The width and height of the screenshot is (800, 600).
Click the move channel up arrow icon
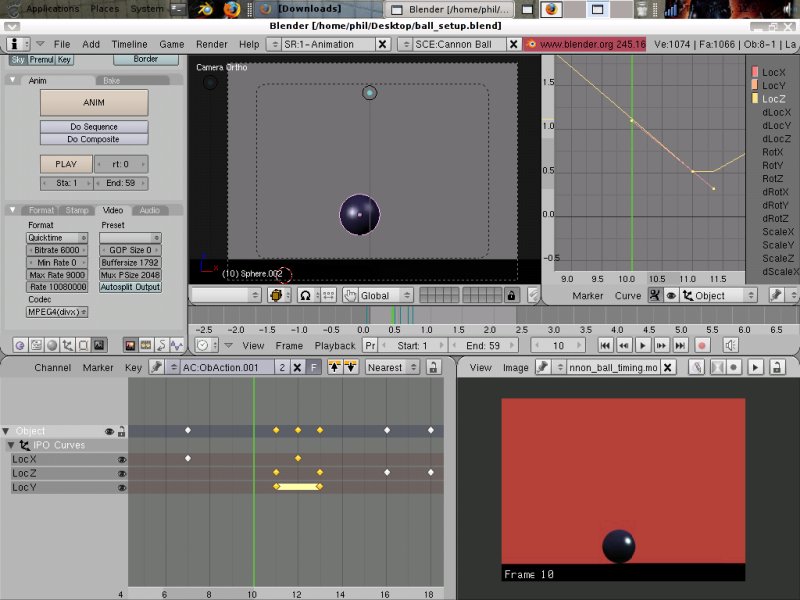[334, 367]
